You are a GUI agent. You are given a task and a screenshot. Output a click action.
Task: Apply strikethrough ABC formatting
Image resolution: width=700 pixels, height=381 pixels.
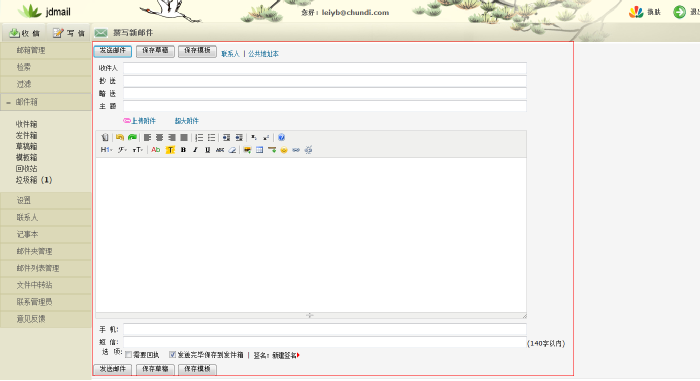pyautogui.click(x=220, y=150)
